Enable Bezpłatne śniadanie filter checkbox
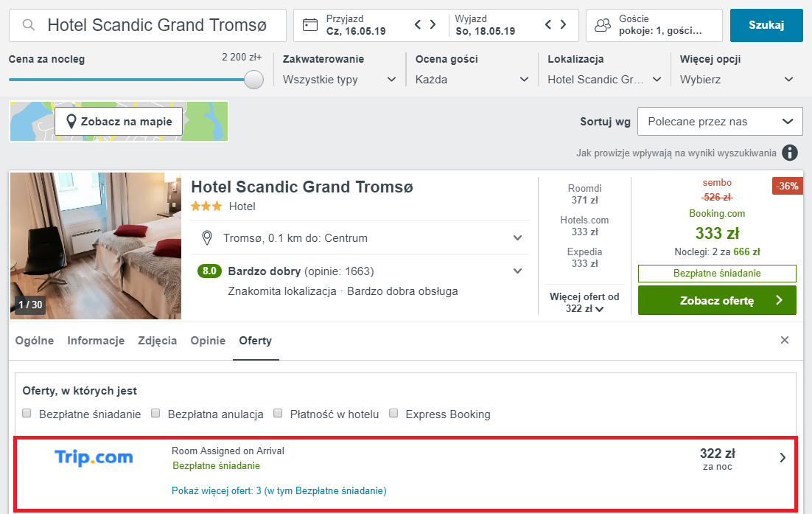This screenshot has width=812, height=514. pyautogui.click(x=27, y=414)
